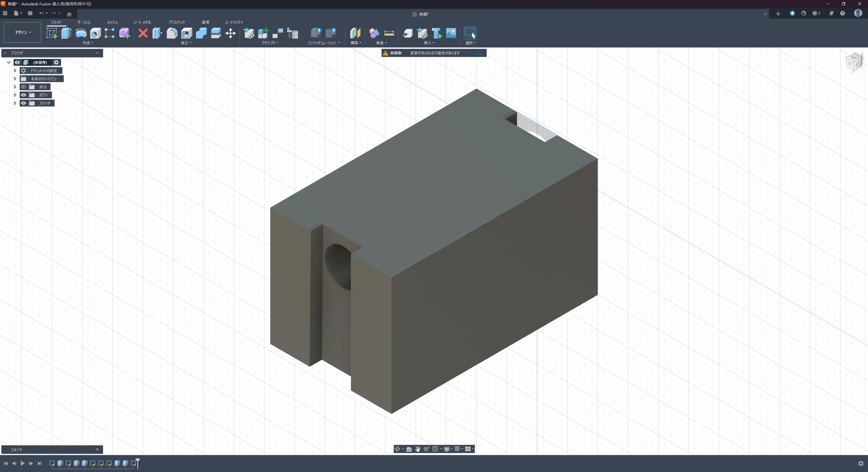
Task: Click the red Delete icon
Action: coord(143,33)
